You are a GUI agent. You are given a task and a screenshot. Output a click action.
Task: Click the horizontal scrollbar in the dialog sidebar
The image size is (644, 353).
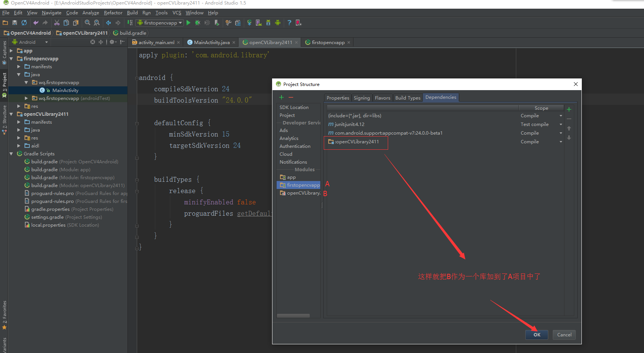click(293, 316)
